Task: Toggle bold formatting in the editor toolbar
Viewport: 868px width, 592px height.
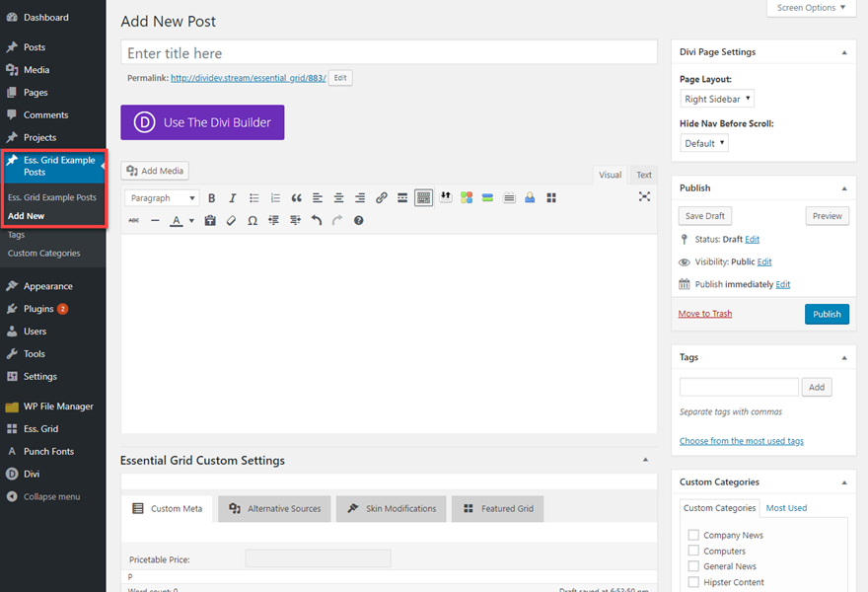Action: [x=211, y=198]
